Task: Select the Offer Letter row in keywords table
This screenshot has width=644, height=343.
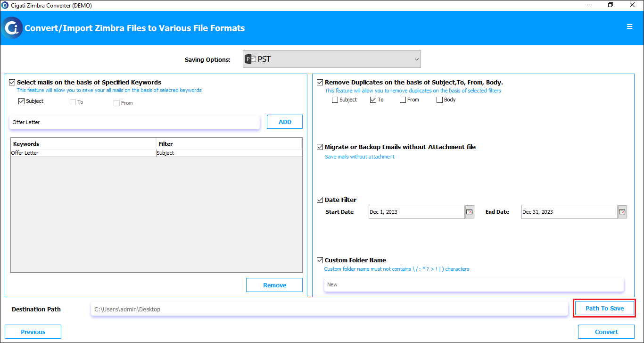Action: pyautogui.click(x=156, y=153)
